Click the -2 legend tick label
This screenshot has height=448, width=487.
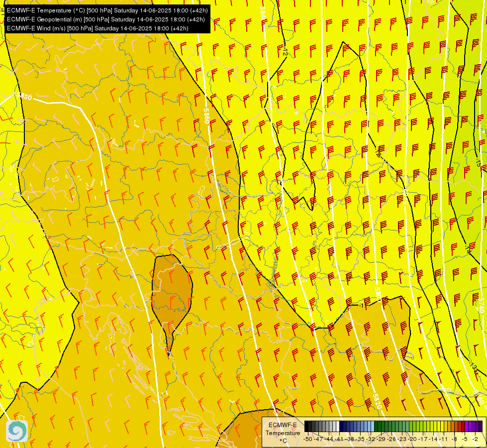tap(476, 440)
